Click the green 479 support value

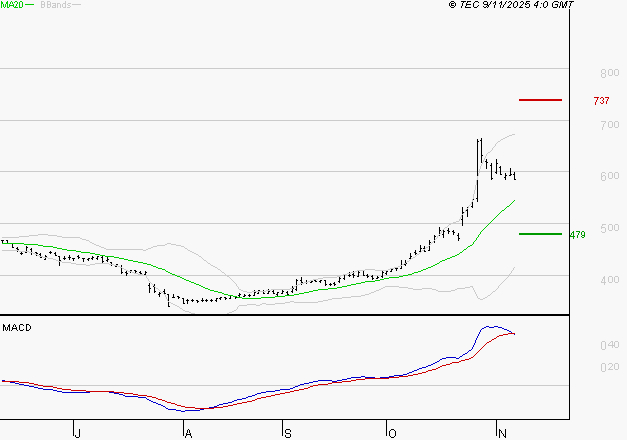[577, 235]
